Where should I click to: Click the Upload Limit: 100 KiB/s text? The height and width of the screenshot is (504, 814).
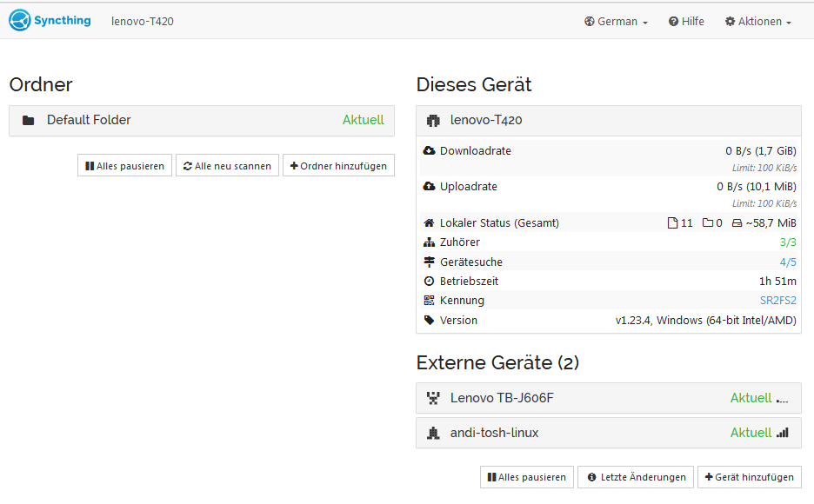764,203
